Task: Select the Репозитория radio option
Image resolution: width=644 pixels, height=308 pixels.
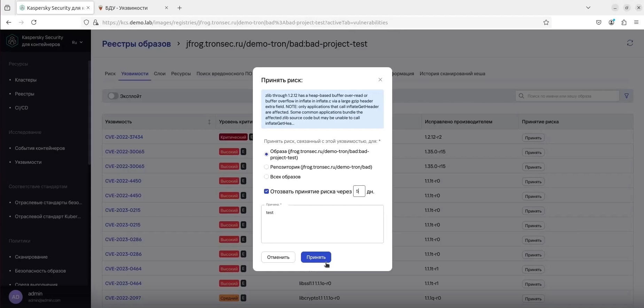Action: click(x=266, y=167)
